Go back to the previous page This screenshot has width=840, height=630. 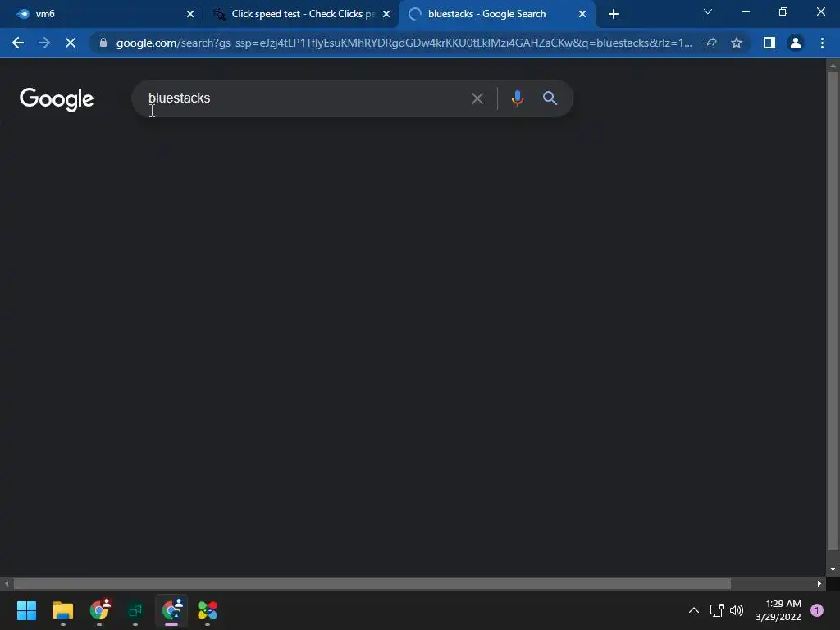pos(18,43)
